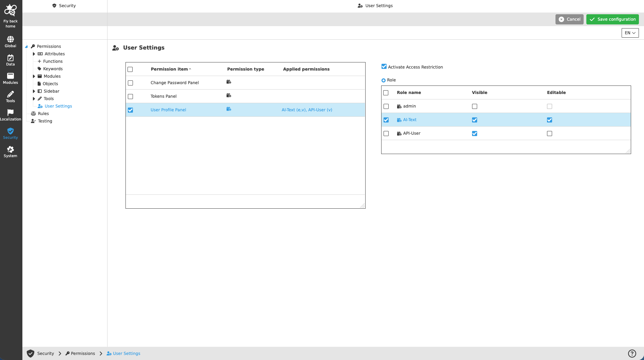Enable the Change Password Panel checkbox
Image resolution: width=644 pixels, height=360 pixels.
130,82
